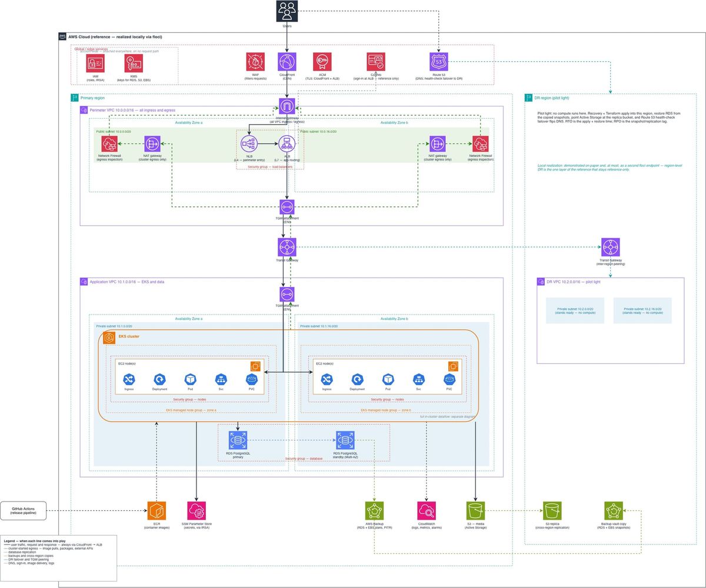Click PVC icon in zone b EC2 node

coord(449,379)
